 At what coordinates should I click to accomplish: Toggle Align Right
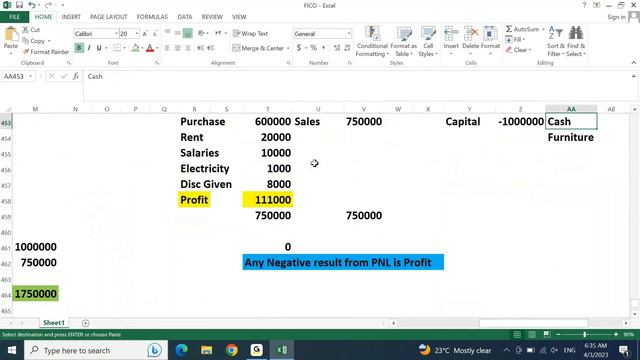tap(187, 48)
